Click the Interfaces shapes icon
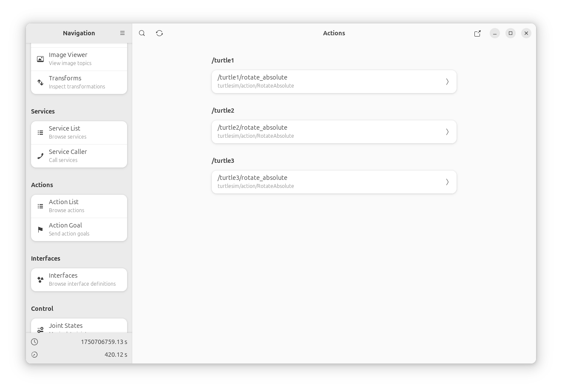This screenshot has width=562, height=392. pyautogui.click(x=40, y=280)
